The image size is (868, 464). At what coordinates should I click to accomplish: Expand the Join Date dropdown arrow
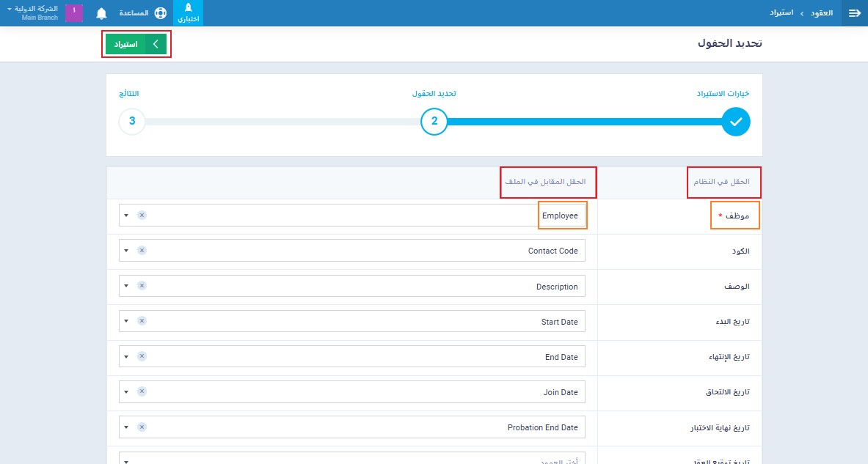(x=126, y=392)
